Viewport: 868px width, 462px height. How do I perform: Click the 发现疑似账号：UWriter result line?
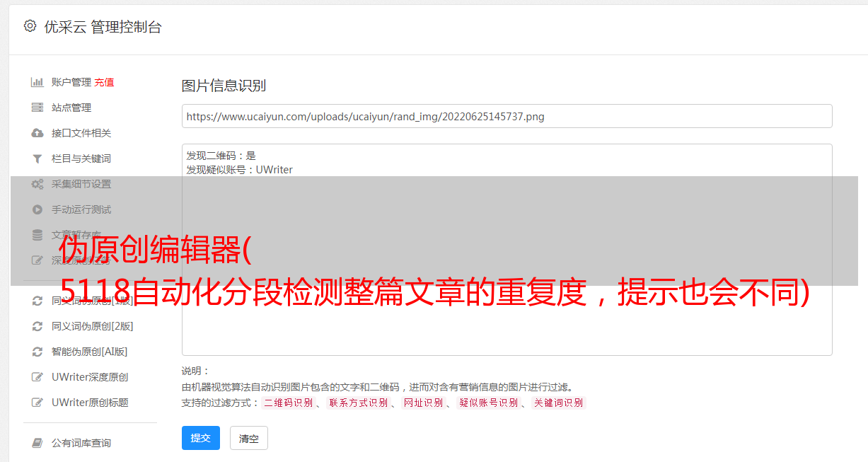click(x=239, y=170)
